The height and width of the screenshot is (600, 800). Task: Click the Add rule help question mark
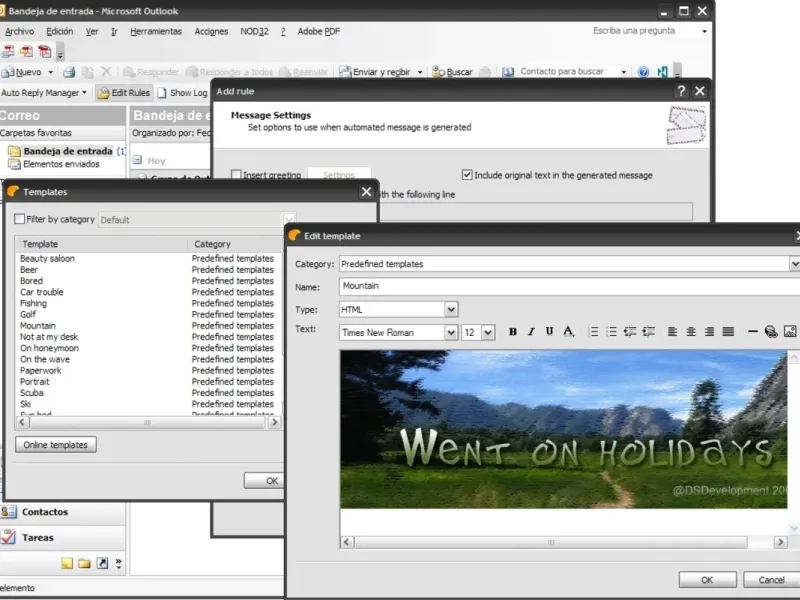coord(681,91)
